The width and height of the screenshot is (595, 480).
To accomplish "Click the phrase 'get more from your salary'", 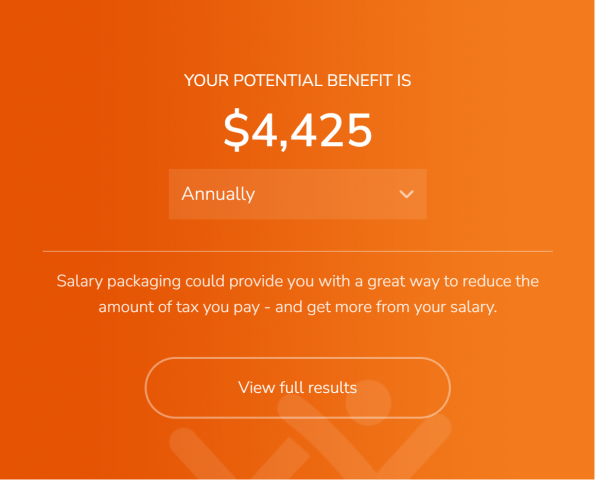I will (402, 307).
